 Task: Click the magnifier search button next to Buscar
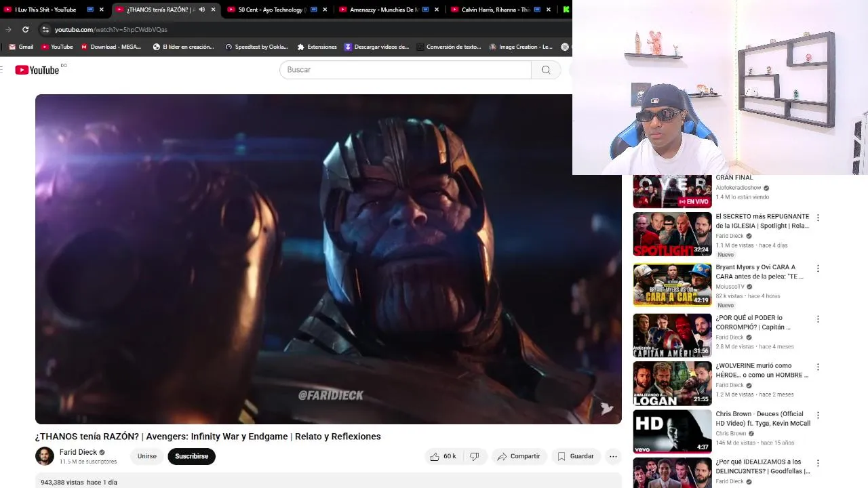[546, 70]
